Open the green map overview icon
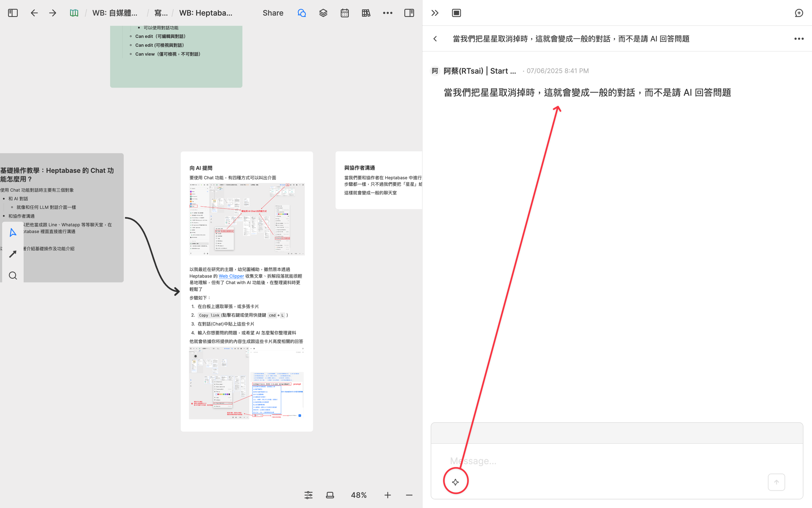 pyautogui.click(x=74, y=13)
